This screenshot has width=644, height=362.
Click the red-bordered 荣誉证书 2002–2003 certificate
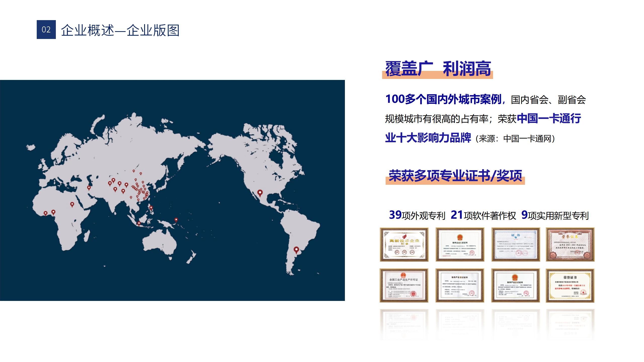coord(570,245)
